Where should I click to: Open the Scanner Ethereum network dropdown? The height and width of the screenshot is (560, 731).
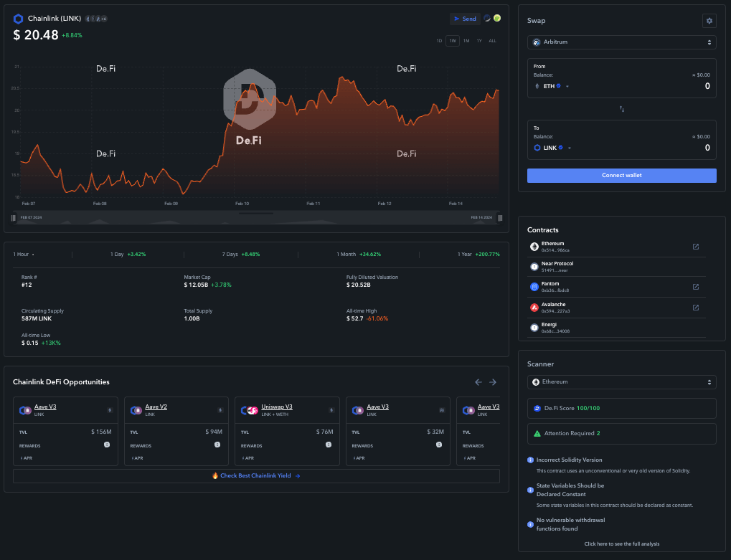pos(621,382)
